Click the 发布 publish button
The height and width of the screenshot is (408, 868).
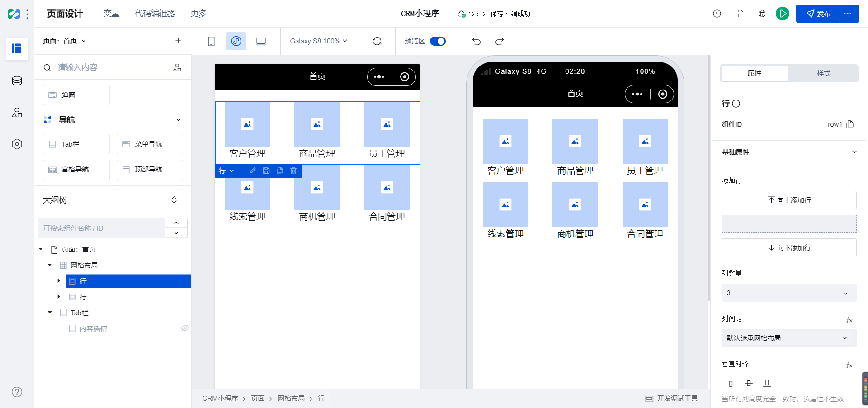click(x=818, y=14)
